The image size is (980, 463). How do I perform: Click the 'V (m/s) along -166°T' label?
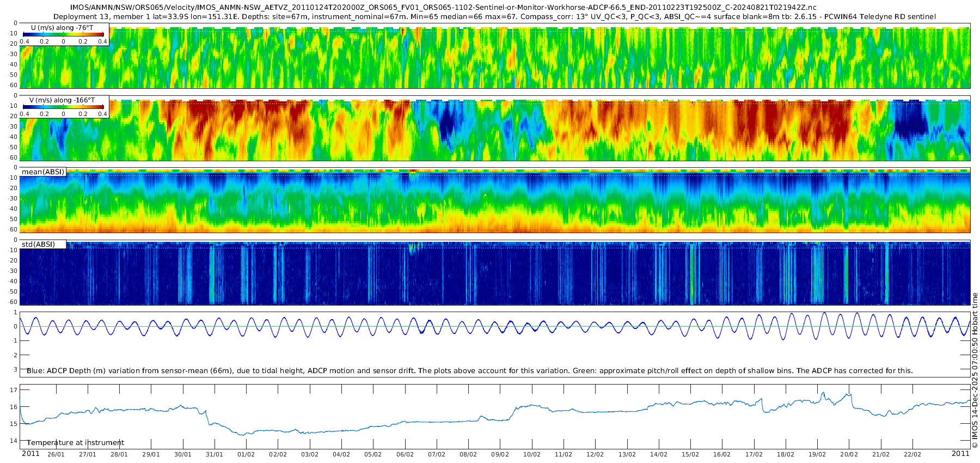62,100
